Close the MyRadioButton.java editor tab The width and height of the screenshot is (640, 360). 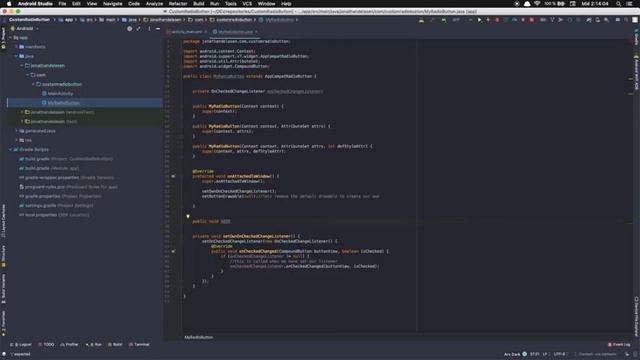(256, 32)
